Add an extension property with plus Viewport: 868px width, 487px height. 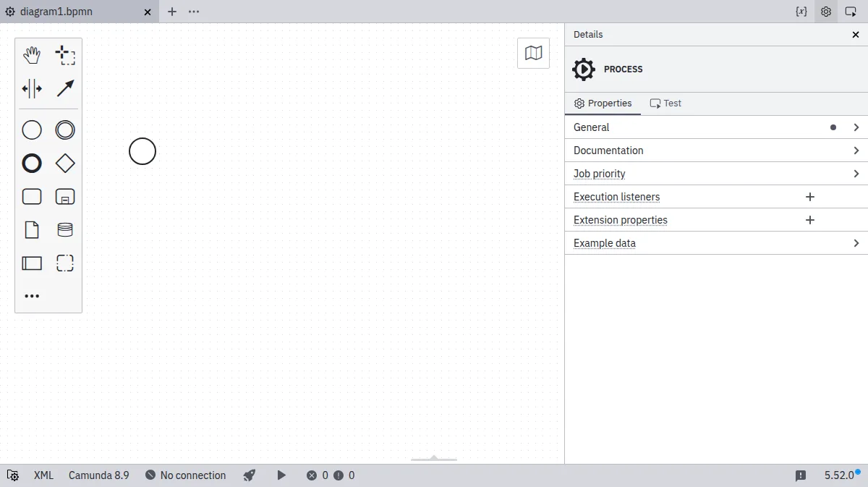point(810,220)
